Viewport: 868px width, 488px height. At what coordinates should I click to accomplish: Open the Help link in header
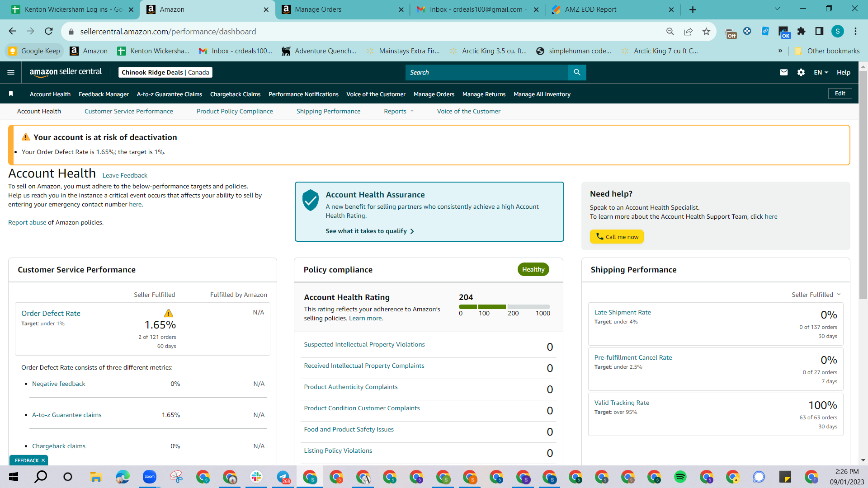[x=844, y=72]
